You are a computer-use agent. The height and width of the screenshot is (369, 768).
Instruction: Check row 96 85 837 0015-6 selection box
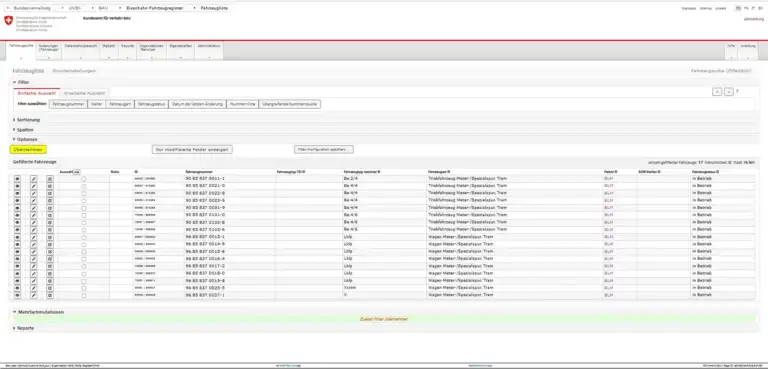(x=84, y=251)
